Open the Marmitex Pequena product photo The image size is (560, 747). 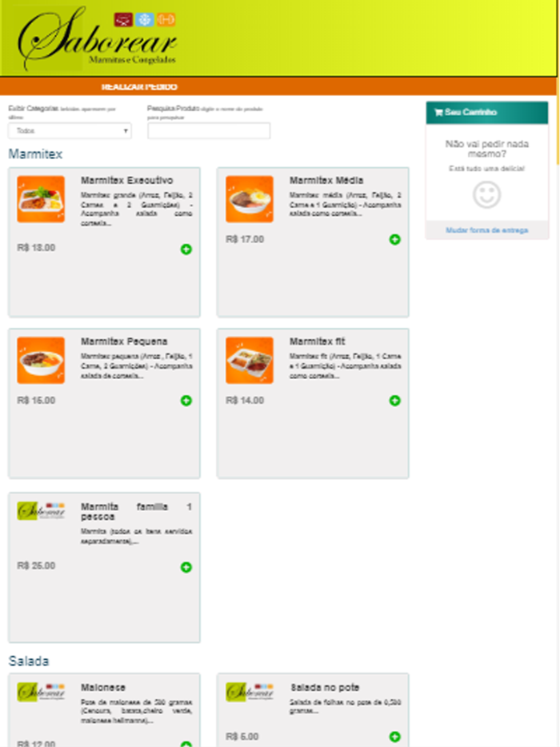point(41,360)
